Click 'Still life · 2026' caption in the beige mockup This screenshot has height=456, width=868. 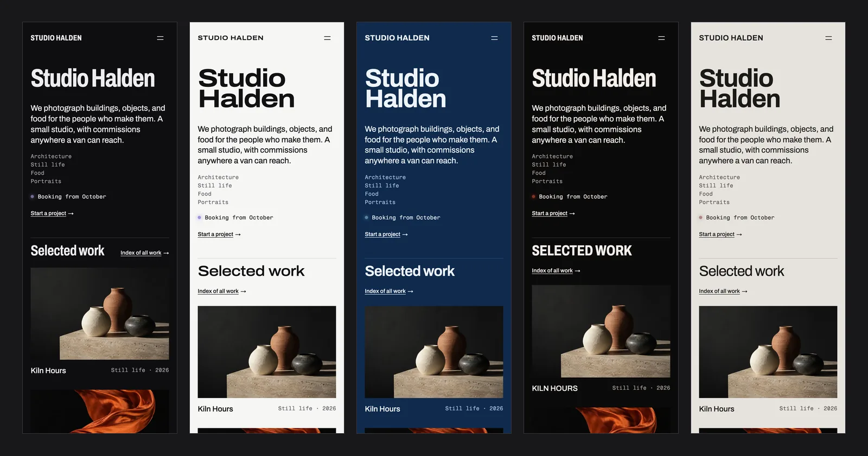[x=808, y=409]
